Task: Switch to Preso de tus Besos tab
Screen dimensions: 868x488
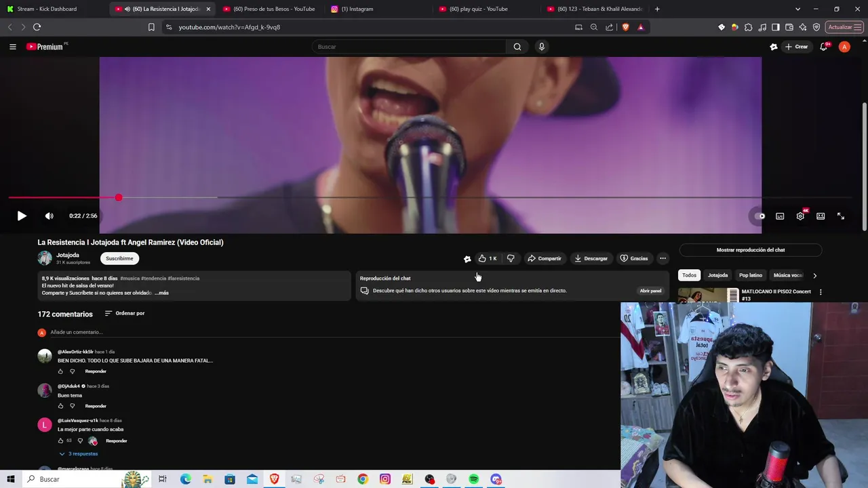Action: click(269, 9)
